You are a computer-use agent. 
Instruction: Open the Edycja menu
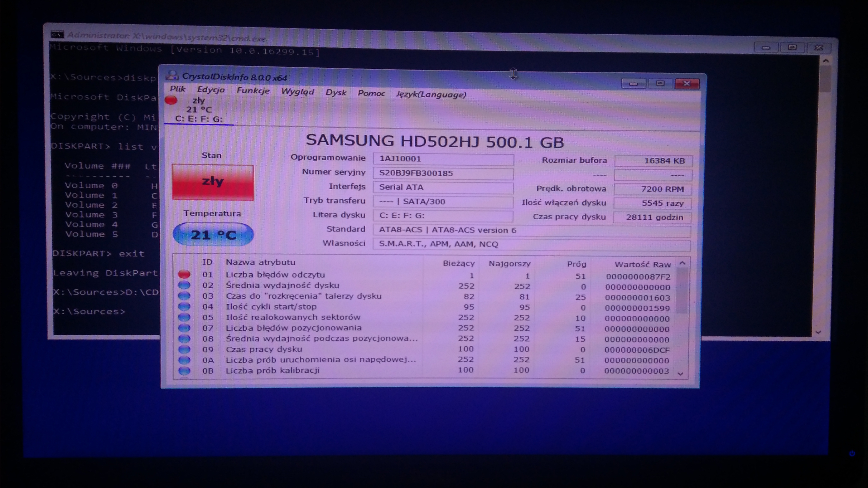tap(211, 90)
